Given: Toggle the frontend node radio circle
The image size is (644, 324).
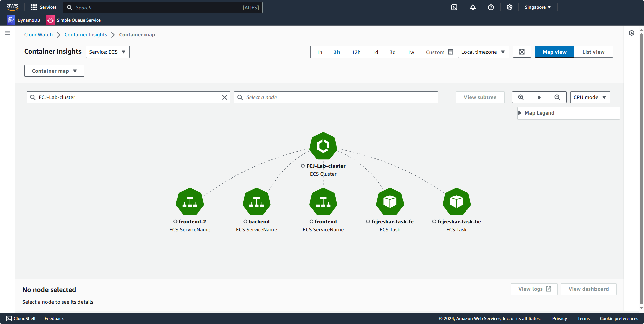Looking at the screenshot, I should (x=311, y=222).
